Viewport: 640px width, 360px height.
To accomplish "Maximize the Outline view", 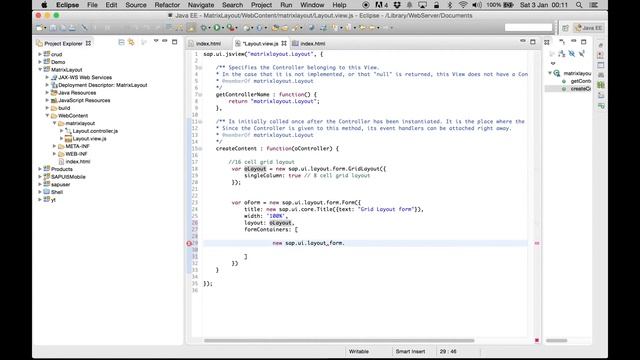I will pos(584,42).
